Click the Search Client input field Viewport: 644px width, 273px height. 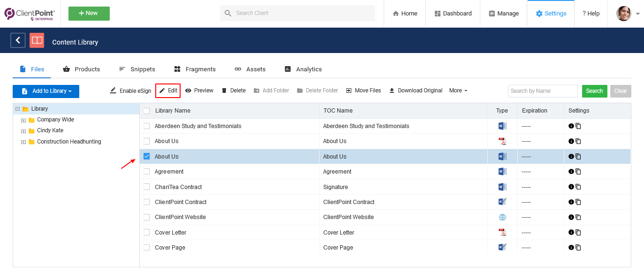297,13
